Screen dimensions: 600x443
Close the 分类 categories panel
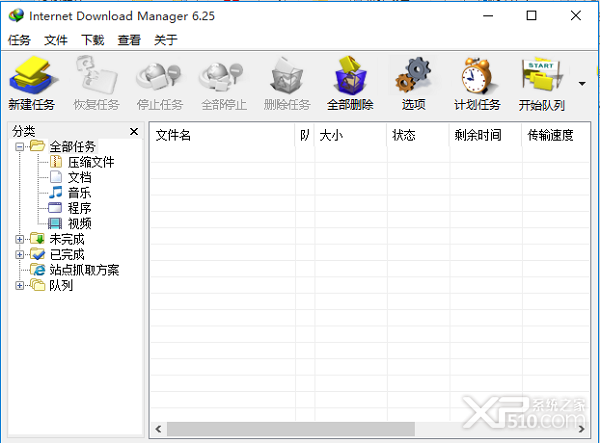[x=134, y=132]
